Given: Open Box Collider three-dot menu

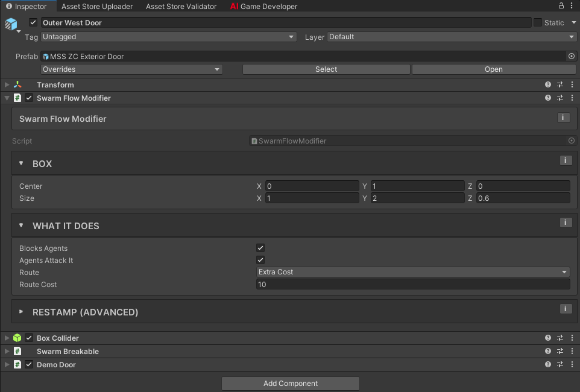Looking at the screenshot, I should [x=572, y=338].
